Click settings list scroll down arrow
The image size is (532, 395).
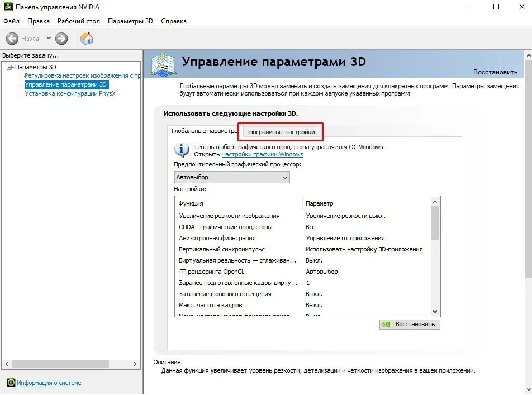click(x=435, y=312)
